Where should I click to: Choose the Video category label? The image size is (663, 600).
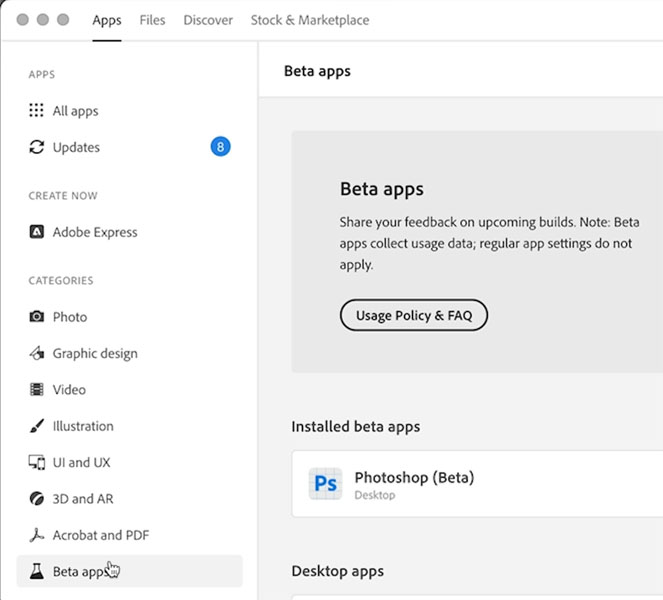69,389
